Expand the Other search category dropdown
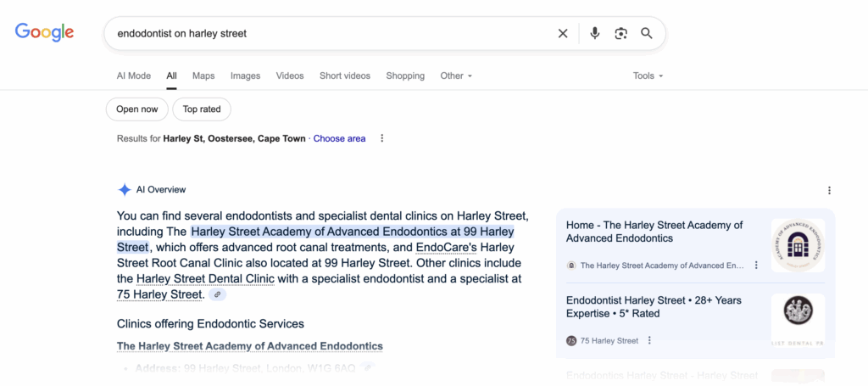The height and width of the screenshot is (386, 868). coord(456,76)
